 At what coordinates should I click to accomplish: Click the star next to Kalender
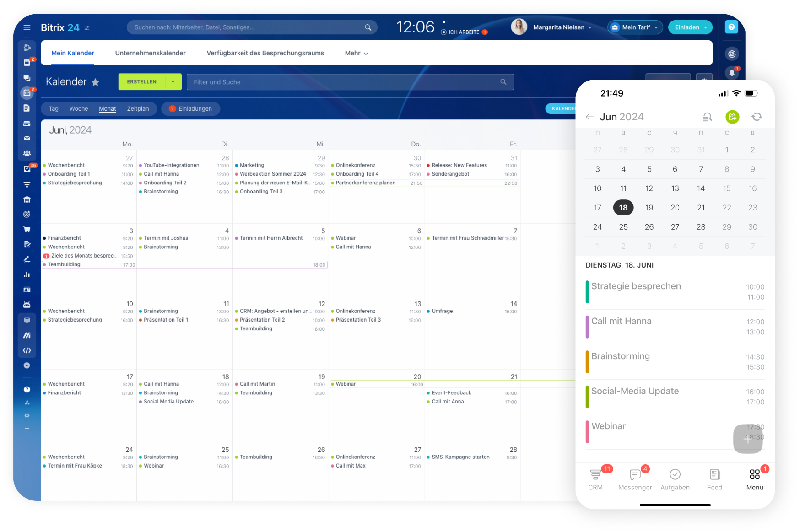(95, 82)
